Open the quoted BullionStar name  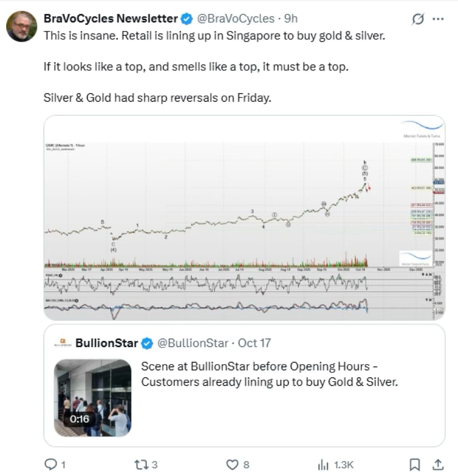point(107,343)
